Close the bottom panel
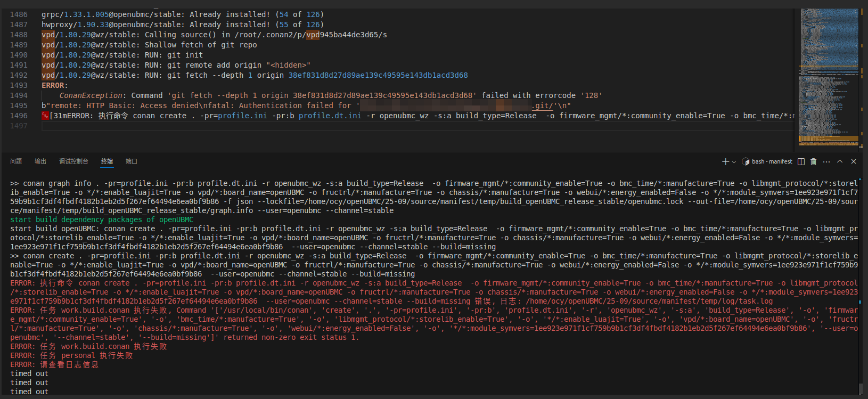This screenshot has width=868, height=399. 854,161
